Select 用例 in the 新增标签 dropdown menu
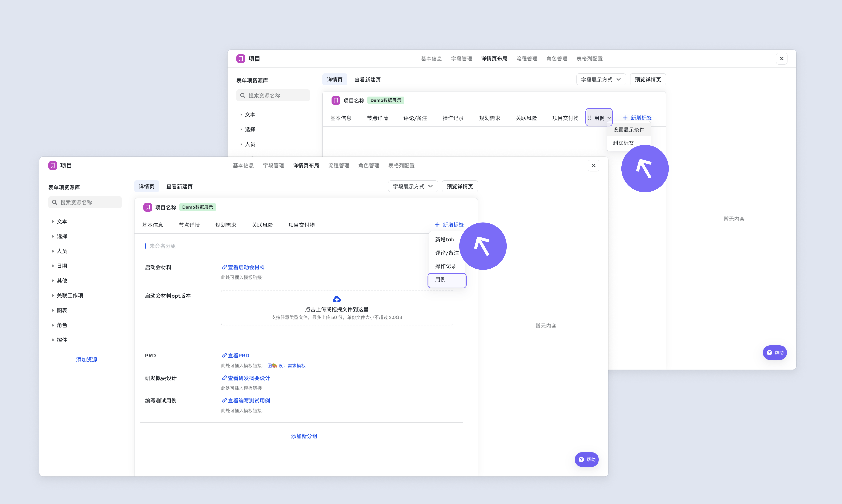Image resolution: width=842 pixels, height=504 pixels. tap(447, 280)
